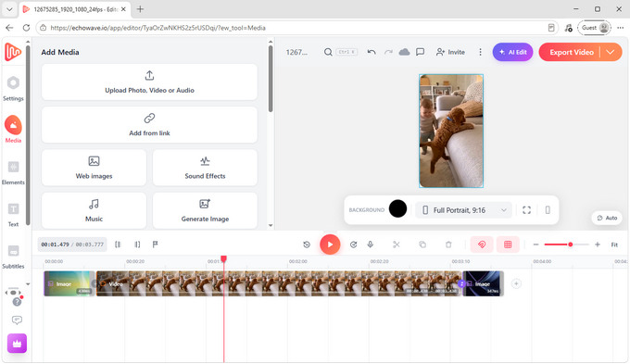Go back in the browser

click(x=9, y=28)
